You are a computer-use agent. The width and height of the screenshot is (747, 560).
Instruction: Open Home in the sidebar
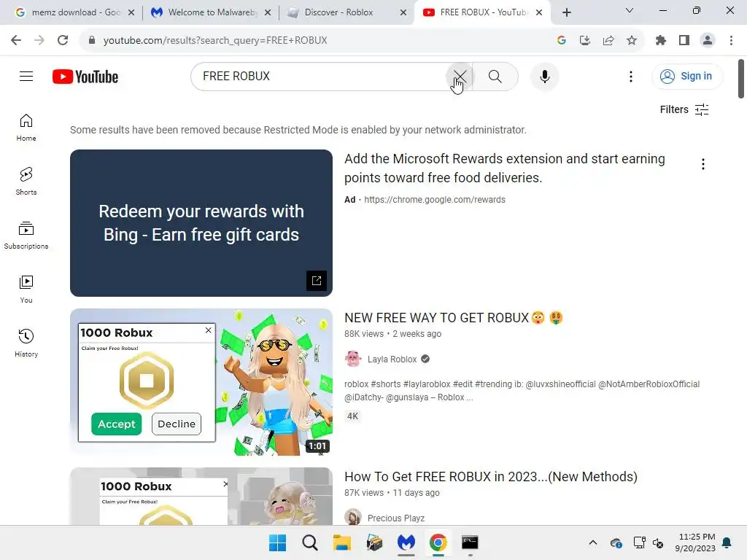point(26,128)
